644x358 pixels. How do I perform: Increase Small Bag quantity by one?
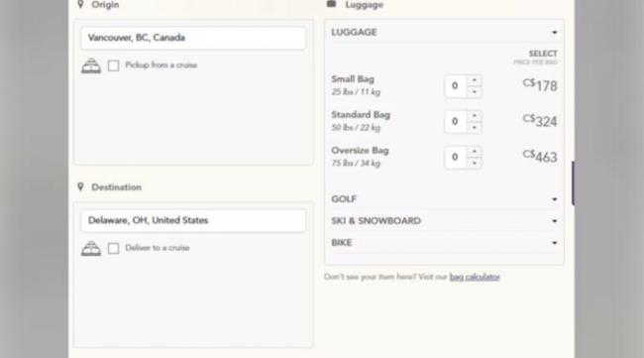click(474, 80)
